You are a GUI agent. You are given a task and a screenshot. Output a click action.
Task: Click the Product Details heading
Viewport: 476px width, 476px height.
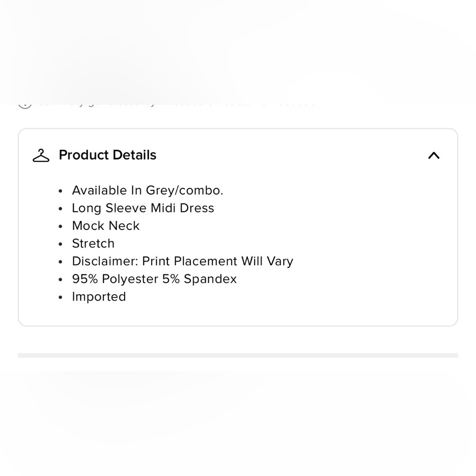[x=108, y=155]
